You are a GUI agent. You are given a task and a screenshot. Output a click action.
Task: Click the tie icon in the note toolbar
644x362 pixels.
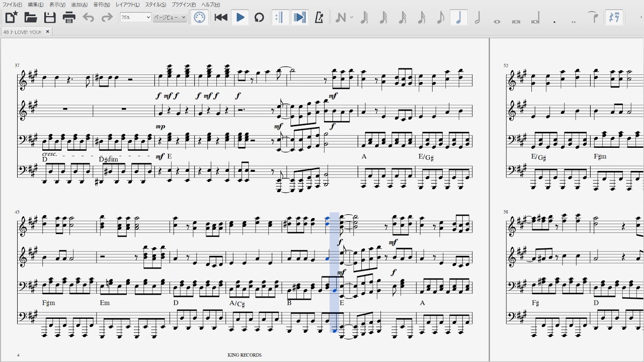pos(594,18)
